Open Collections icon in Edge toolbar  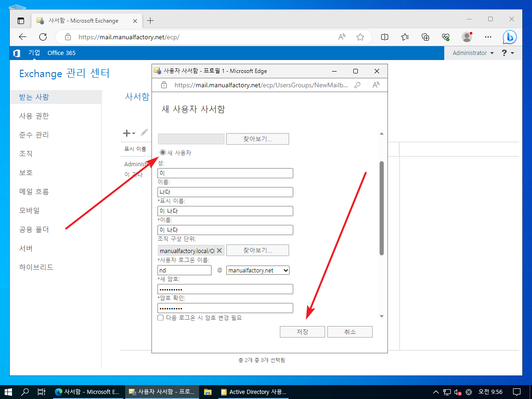425,37
